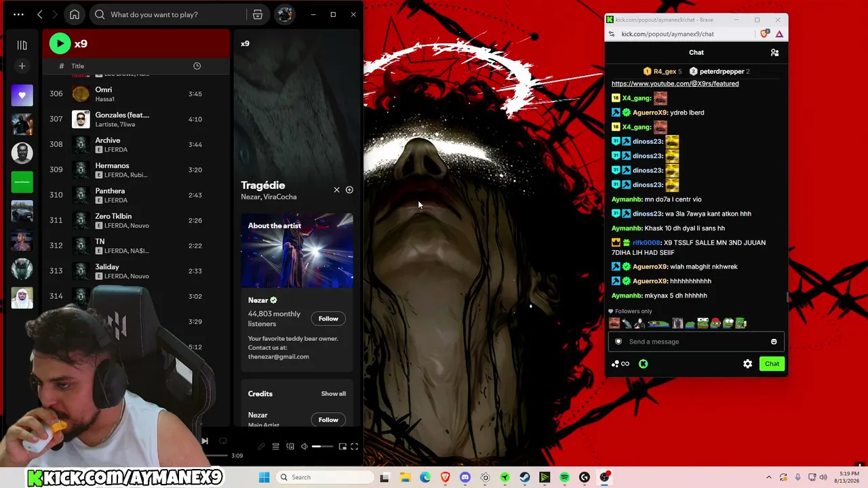Open the Spotify profile avatar menu
Screen dimensions: 868x488
[285, 14]
